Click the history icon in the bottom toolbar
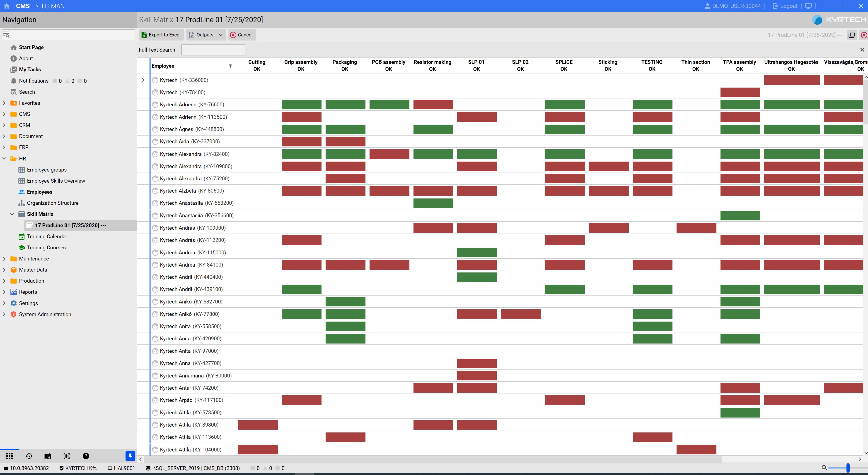 coord(29,456)
